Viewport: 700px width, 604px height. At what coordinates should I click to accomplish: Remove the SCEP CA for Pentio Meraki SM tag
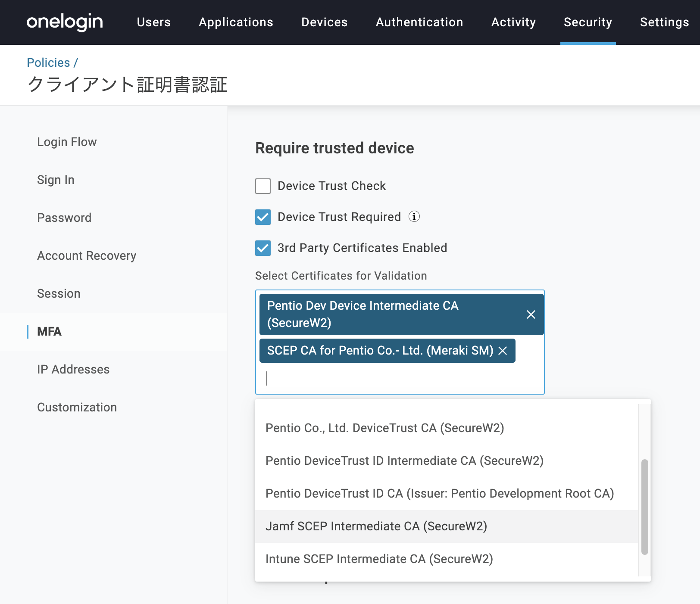tap(503, 351)
